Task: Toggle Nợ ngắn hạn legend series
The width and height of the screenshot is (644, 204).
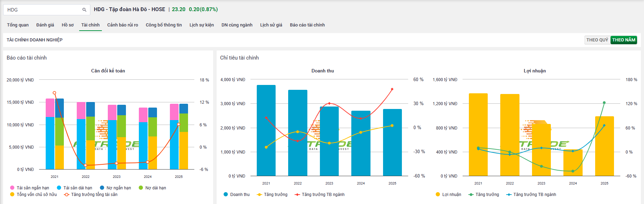Action: click(115, 188)
